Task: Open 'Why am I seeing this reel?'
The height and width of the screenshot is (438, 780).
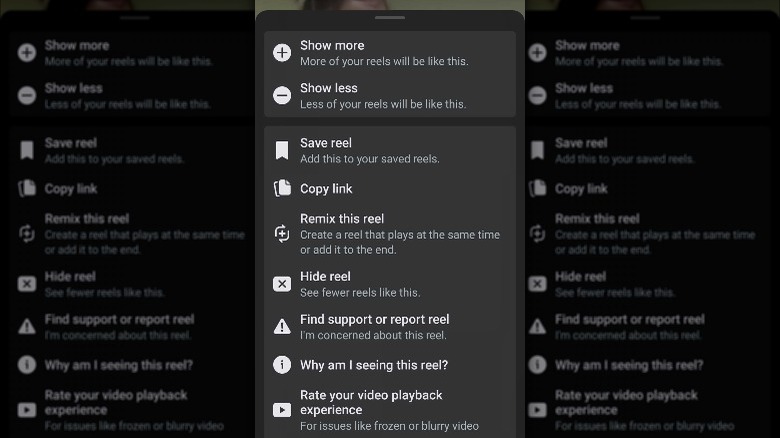Action: (x=374, y=365)
